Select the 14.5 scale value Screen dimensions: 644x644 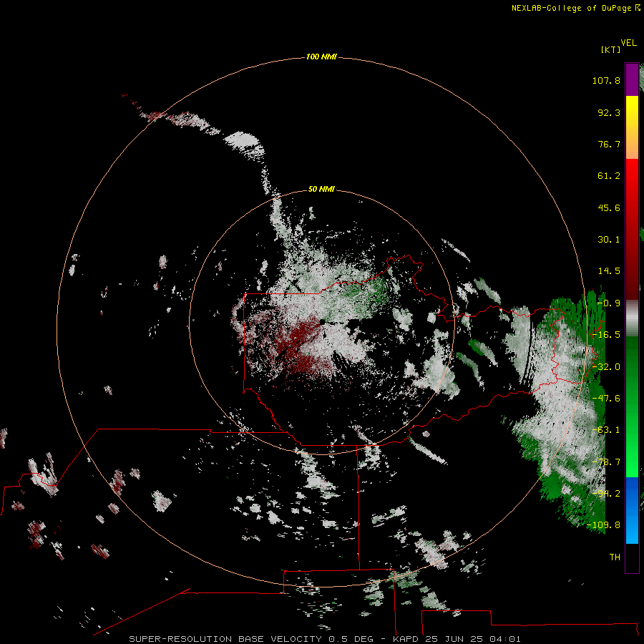[x=609, y=271]
